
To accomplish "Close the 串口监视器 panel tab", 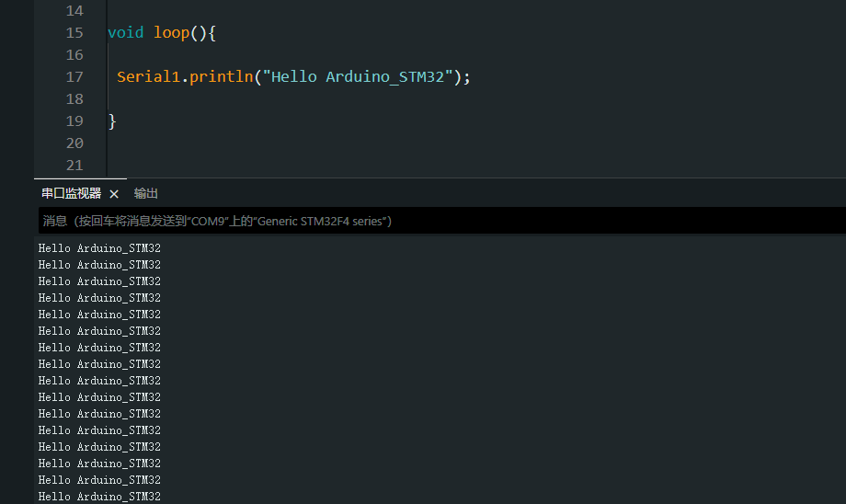I will tap(114, 194).
